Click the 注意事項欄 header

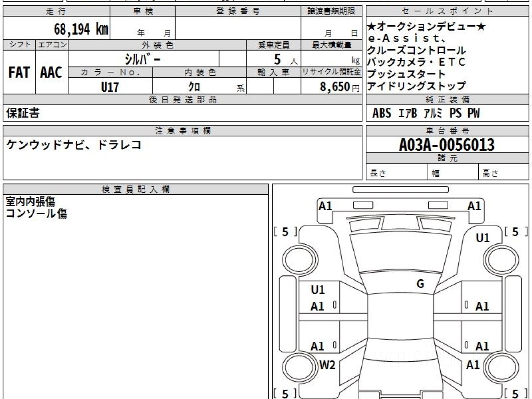click(x=182, y=131)
